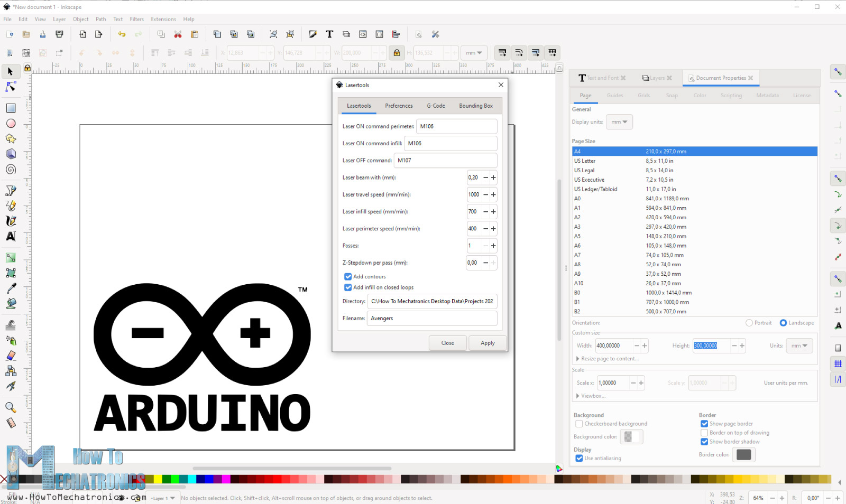Open the Align and Distribute dialog
This screenshot has height=504, width=846.
396,34
